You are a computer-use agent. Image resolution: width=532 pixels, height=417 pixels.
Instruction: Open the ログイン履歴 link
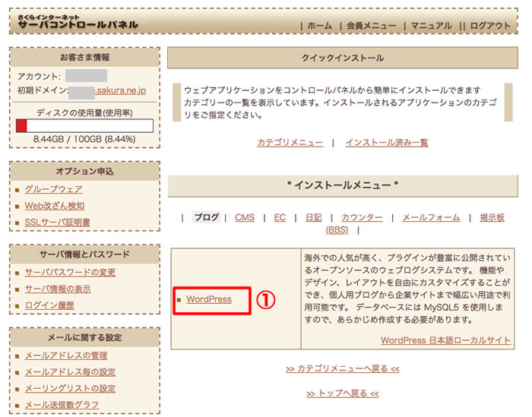[x=49, y=305]
